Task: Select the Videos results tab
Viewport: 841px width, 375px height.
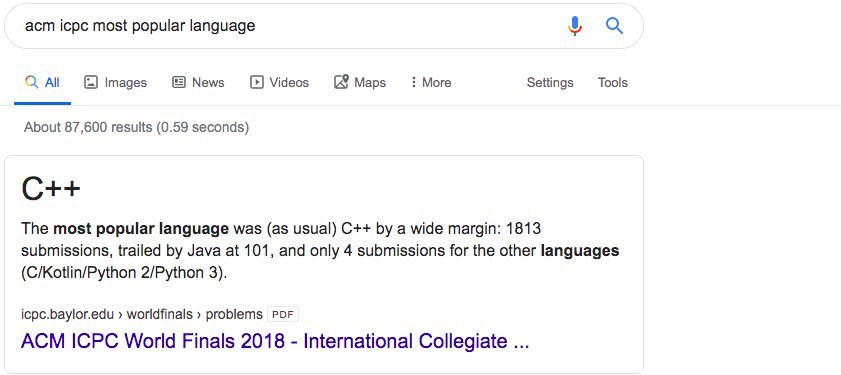Action: pos(279,82)
